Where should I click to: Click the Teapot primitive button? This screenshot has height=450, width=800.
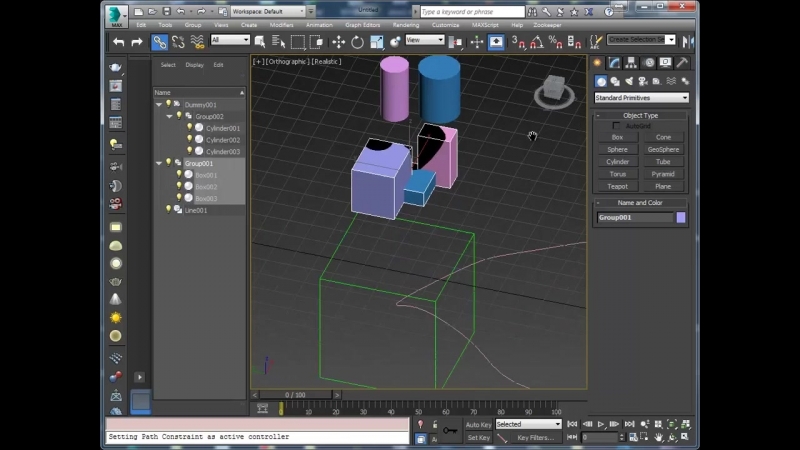point(617,186)
